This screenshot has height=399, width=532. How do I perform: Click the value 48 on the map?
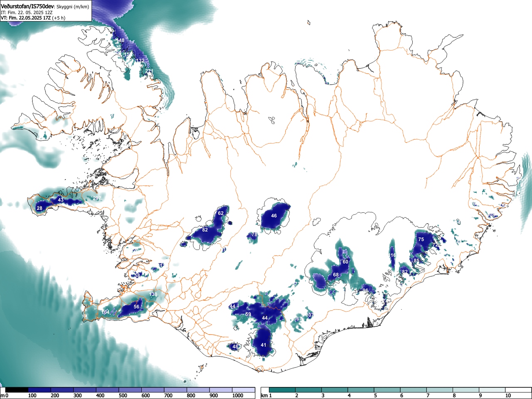235,347
